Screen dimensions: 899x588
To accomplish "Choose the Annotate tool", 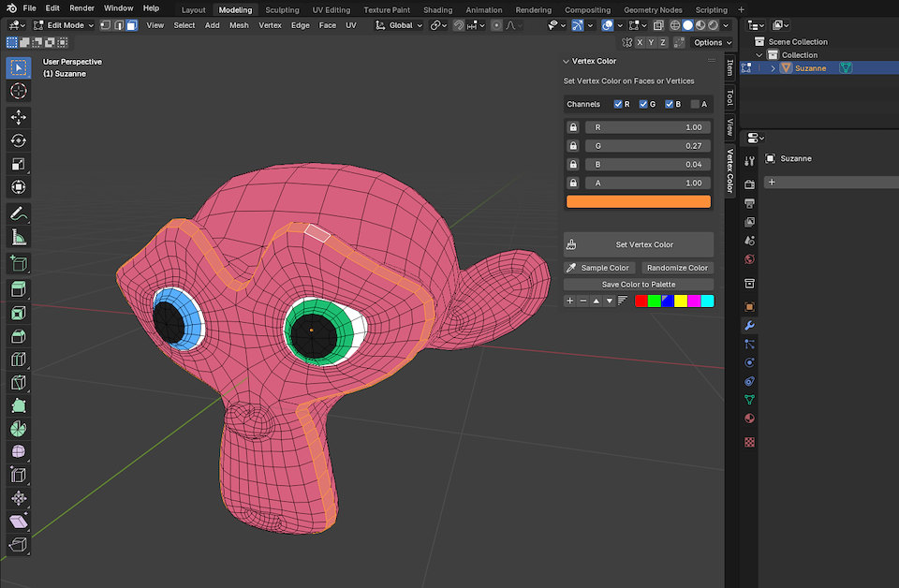I will (17, 213).
